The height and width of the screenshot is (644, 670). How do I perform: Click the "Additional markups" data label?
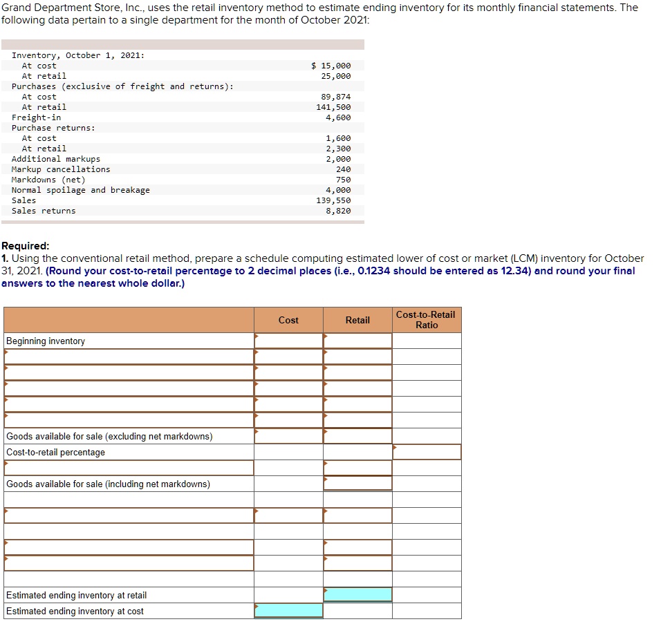pyautogui.click(x=56, y=158)
